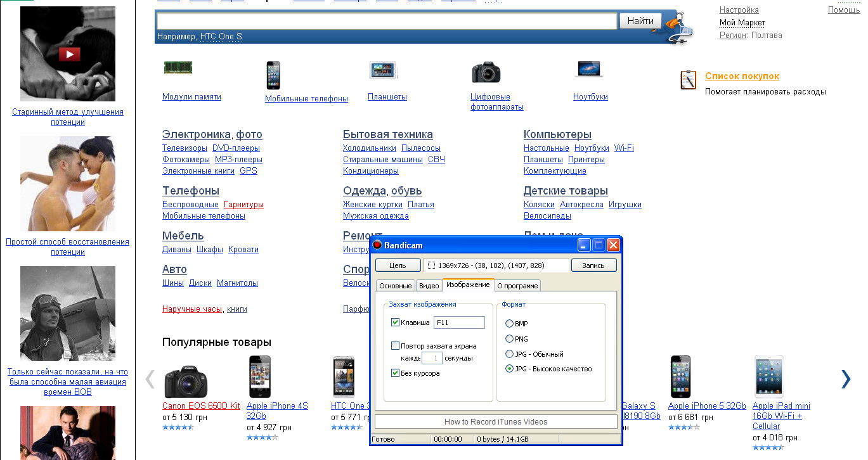Open the О программе tab
This screenshot has height=460, width=868.
point(517,286)
